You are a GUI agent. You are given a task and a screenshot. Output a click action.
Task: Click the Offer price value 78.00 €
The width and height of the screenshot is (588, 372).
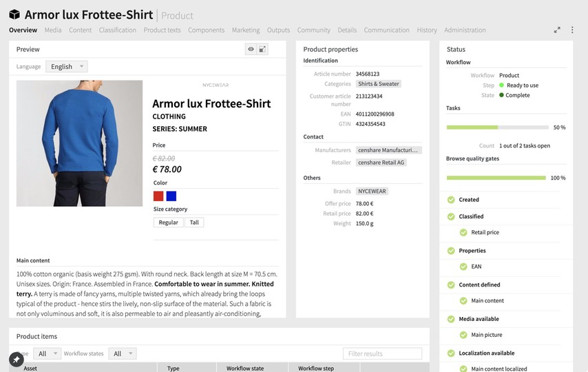click(x=364, y=203)
